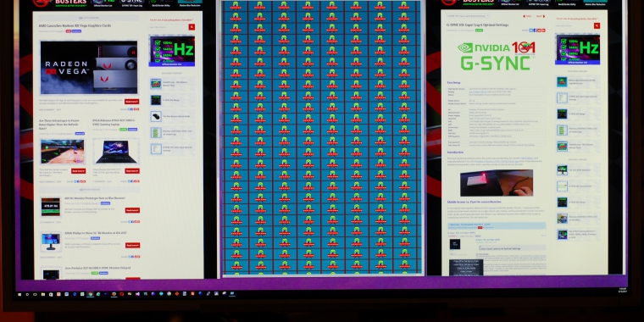This screenshot has width=644, height=322.
Task: Click the Hz monitor list banner in right window
Action: pos(577,49)
